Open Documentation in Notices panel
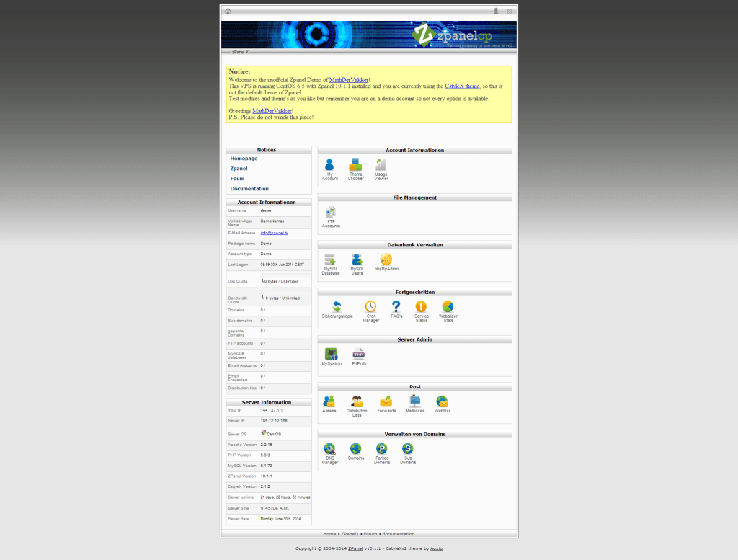Viewport: 738px width, 560px height. tap(249, 189)
